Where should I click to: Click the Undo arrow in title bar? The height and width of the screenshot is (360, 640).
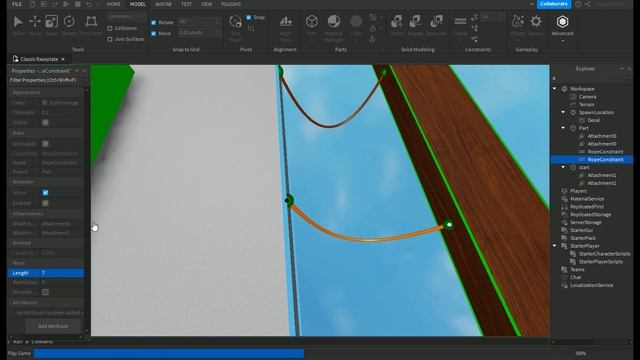click(x=89, y=4)
